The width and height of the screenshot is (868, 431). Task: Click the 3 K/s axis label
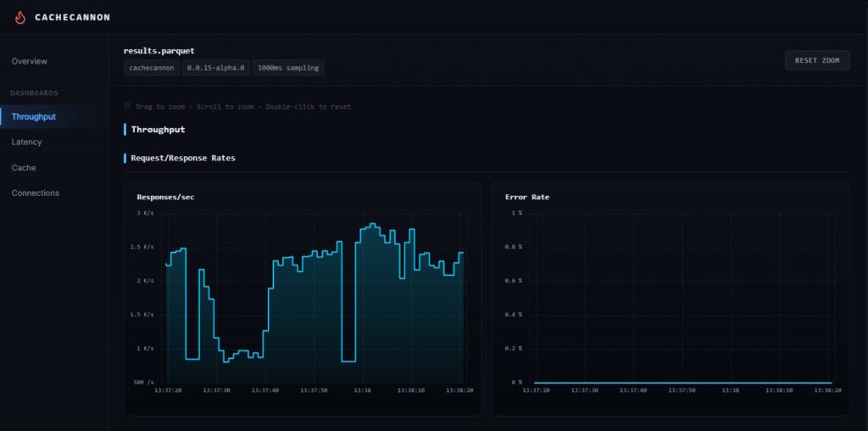pos(145,213)
